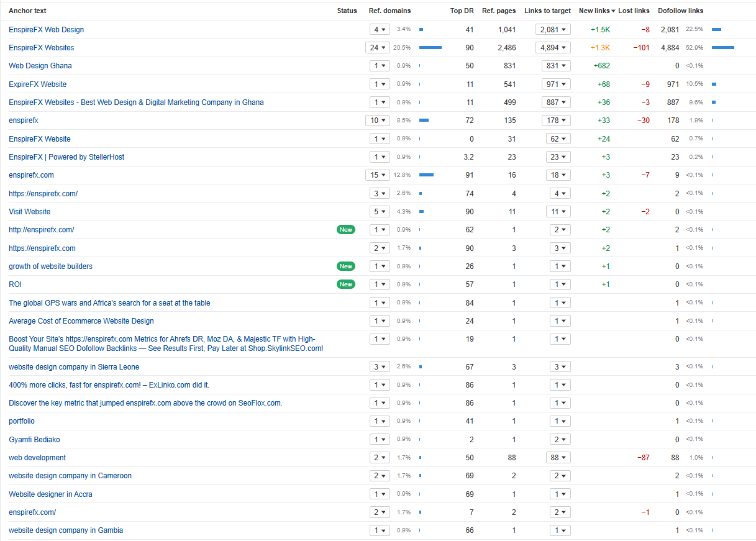Open the Web Design Ghana anchor link

pos(40,66)
